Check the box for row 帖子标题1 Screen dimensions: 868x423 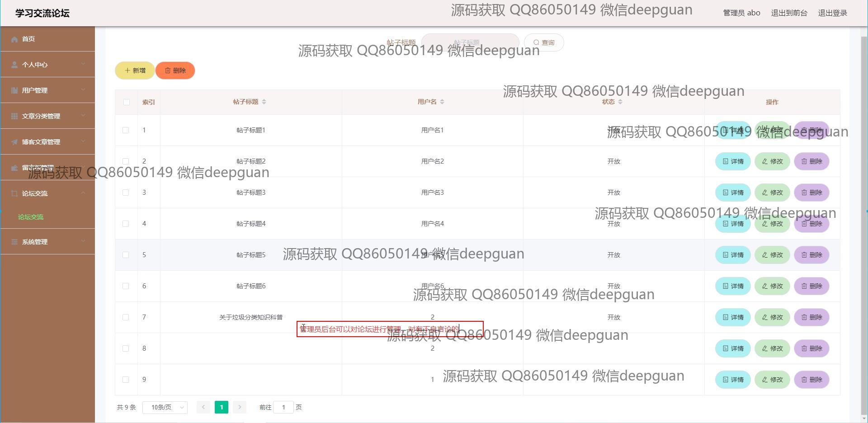click(126, 130)
